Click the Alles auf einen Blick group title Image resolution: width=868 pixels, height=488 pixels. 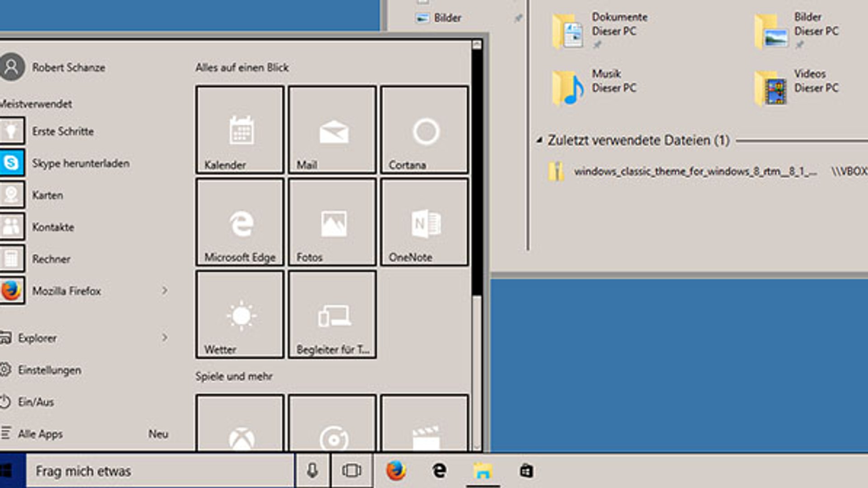pos(242,67)
